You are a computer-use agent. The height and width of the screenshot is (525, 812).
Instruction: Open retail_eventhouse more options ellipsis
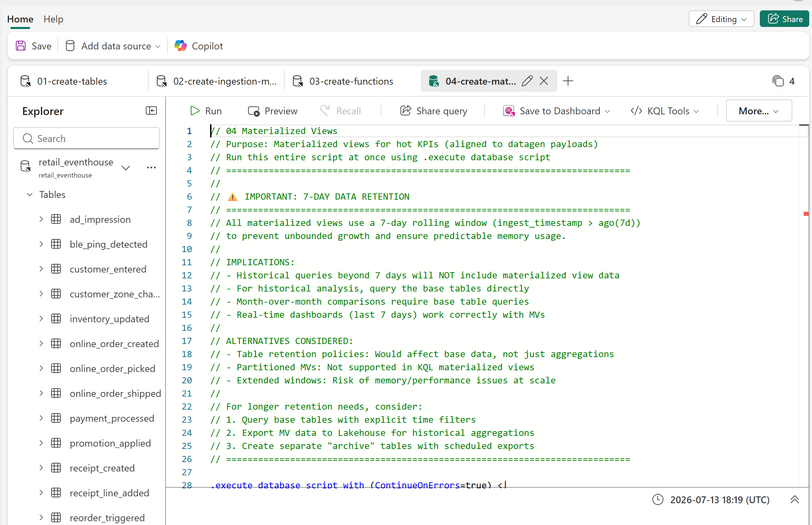click(151, 168)
